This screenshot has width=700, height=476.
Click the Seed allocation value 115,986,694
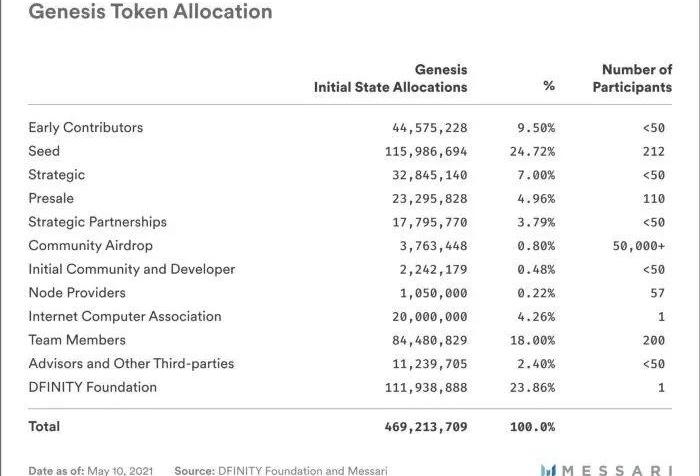[x=426, y=152]
